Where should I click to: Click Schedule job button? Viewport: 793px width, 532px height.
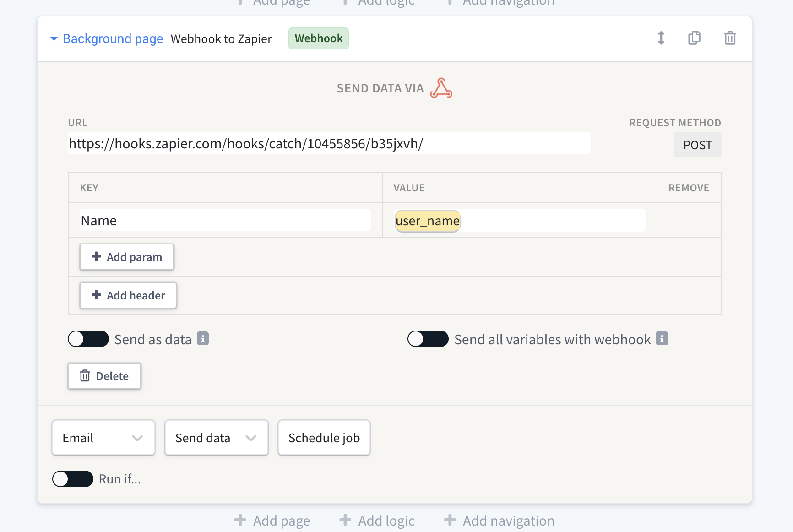point(324,438)
